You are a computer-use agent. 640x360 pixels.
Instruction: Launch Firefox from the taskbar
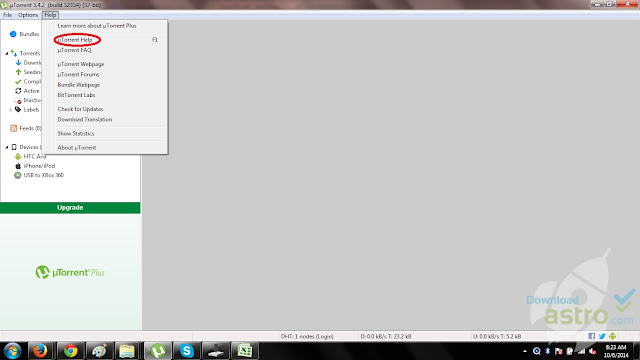point(40,351)
